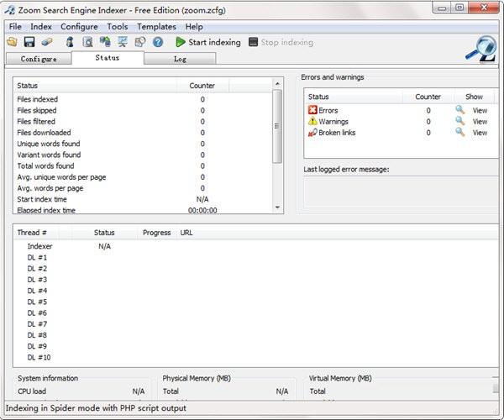This screenshot has width=504, height=420.
Task: Click the blue help question mark icon
Action: click(157, 42)
